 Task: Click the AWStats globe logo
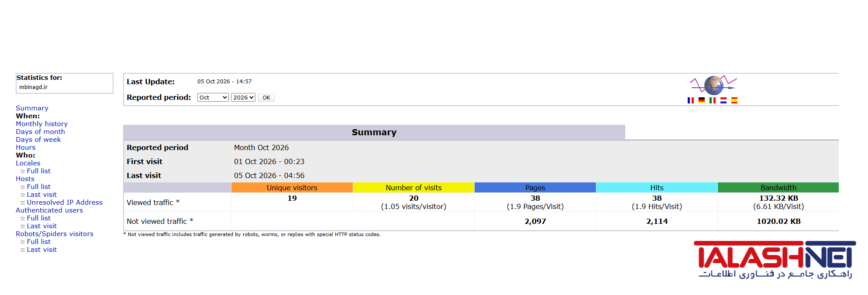point(713,85)
